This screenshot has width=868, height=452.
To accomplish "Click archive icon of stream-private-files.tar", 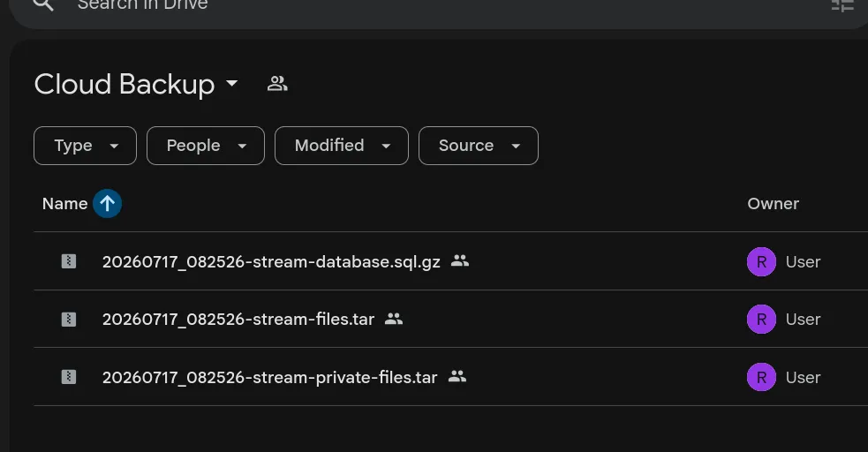I will pos(69,377).
